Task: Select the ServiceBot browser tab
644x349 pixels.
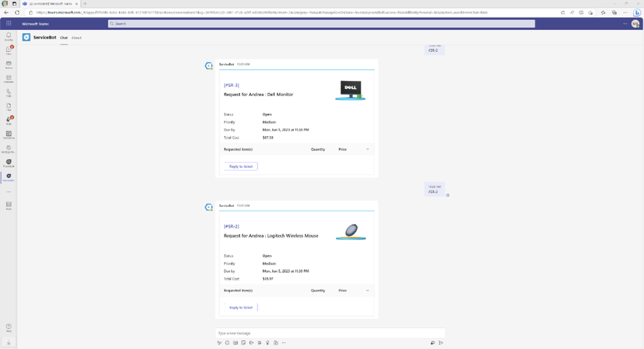Action: click(x=50, y=4)
